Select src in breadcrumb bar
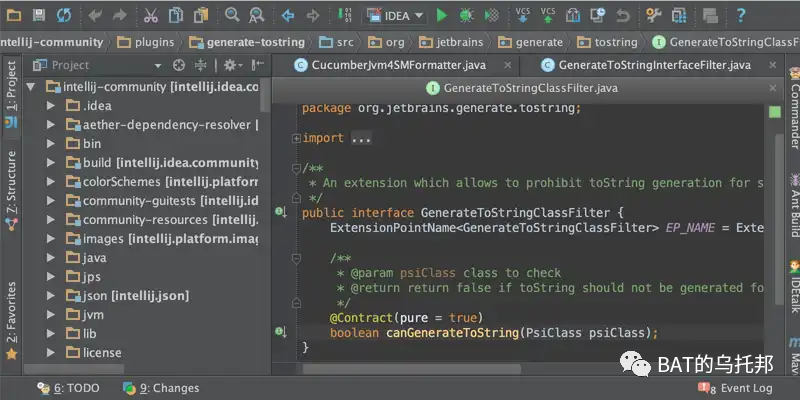 (336, 42)
